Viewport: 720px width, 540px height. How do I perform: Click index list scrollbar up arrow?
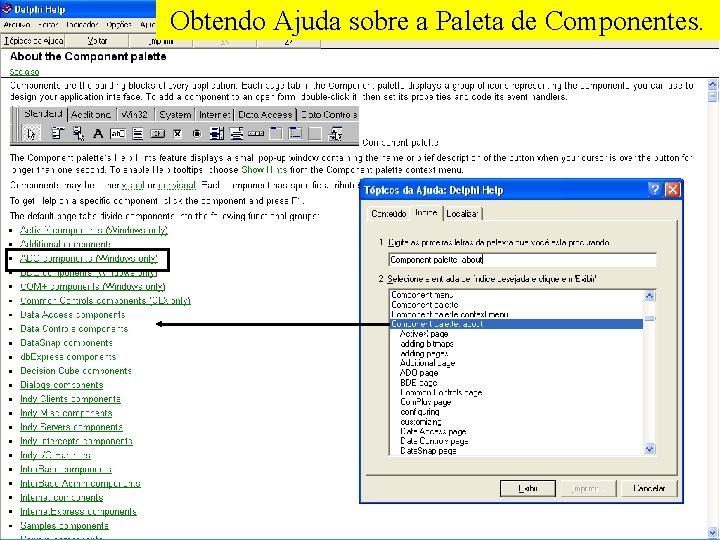[x=649, y=296]
